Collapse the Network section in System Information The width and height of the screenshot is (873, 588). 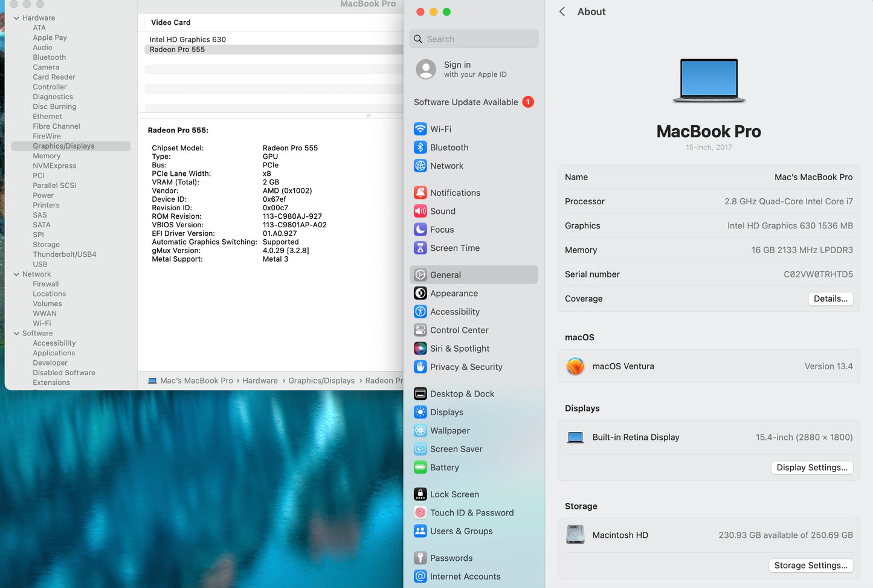click(x=17, y=274)
